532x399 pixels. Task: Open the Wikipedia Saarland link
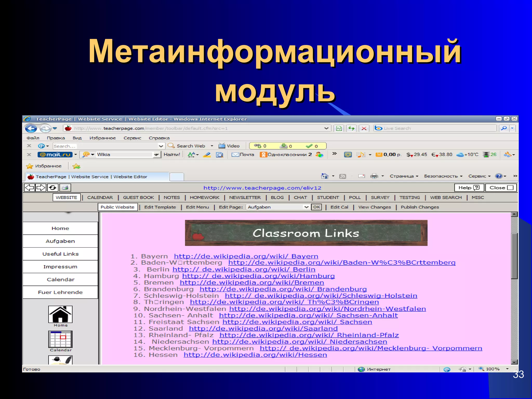[263, 328]
